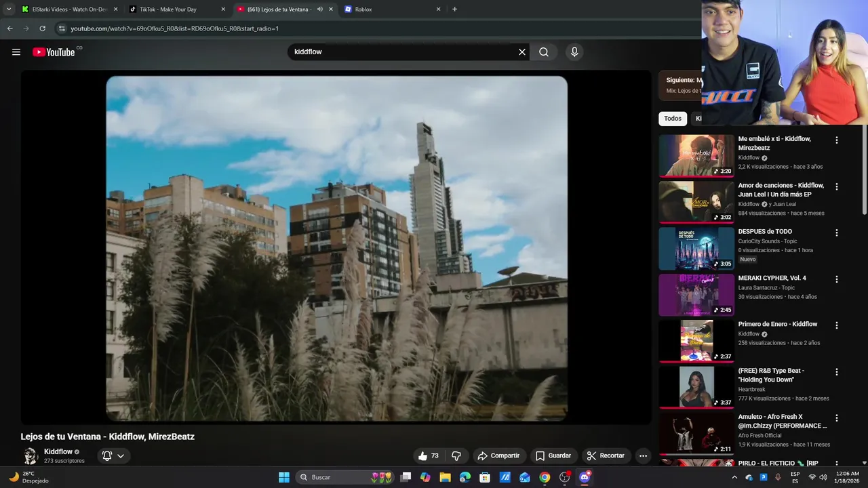Play DESPUES de TODO thumbnail
The height and width of the screenshot is (488, 868).
(696, 248)
